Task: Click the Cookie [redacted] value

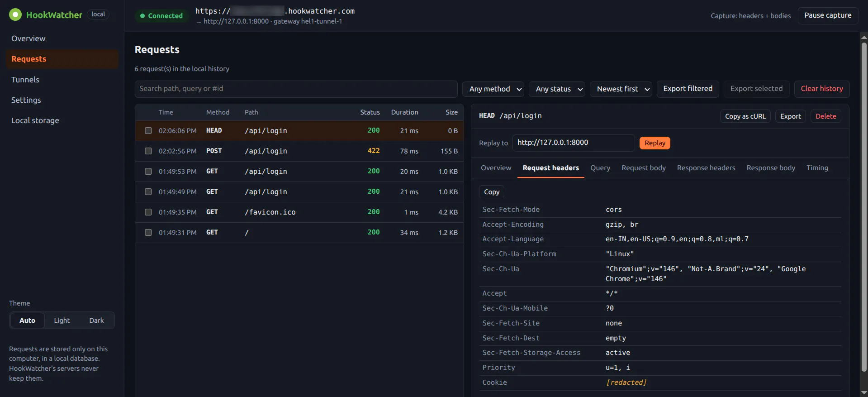Action: tap(626, 383)
